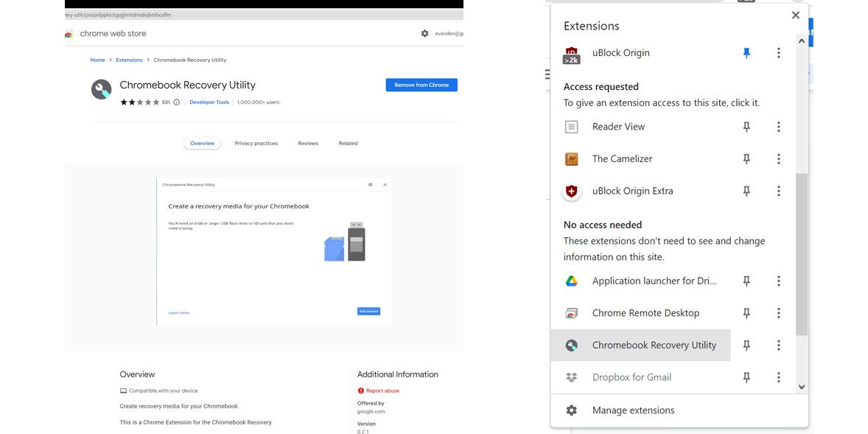
Task: Open more options for Application launcher for Drive
Action: tap(778, 281)
